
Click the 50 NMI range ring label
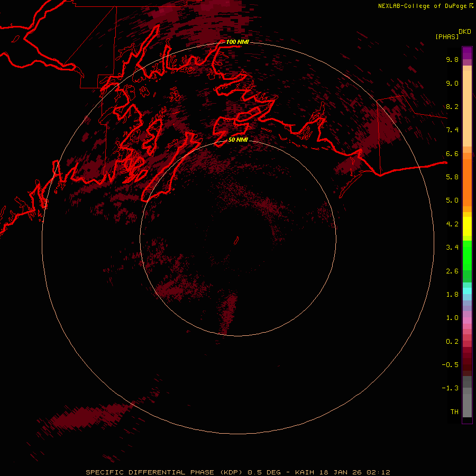click(238, 140)
